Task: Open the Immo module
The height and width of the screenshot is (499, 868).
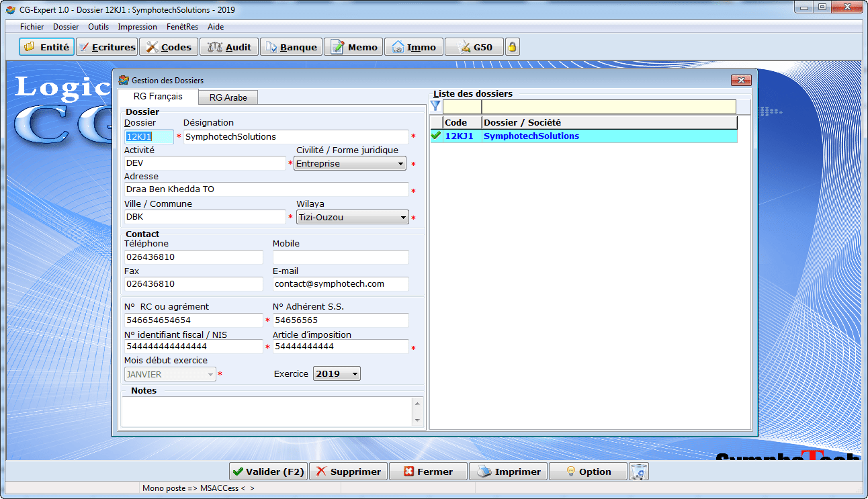Action: (414, 47)
